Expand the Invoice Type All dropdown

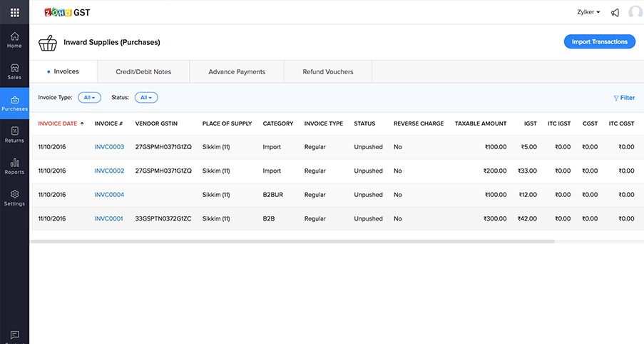[89, 98]
